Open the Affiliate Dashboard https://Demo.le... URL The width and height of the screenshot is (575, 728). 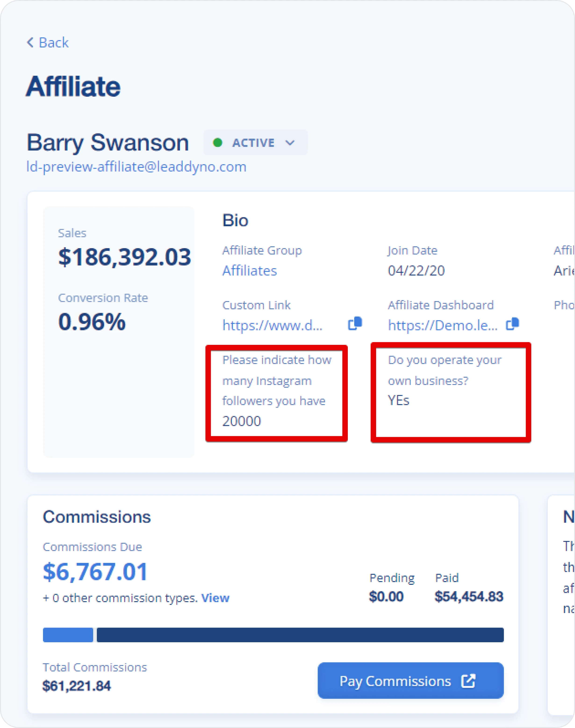(x=443, y=325)
